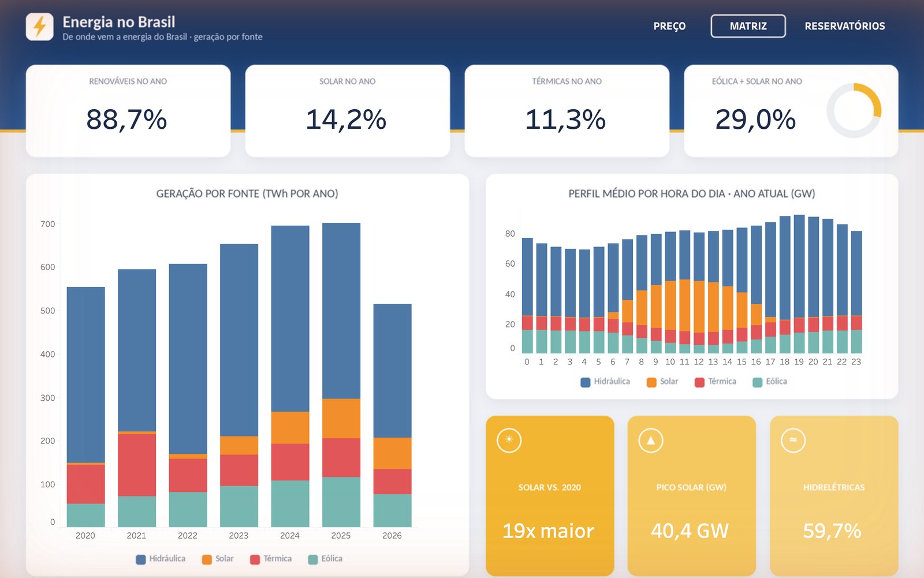
Task: Switch to the RESERVATÓRIOS tab
Action: [x=845, y=26]
